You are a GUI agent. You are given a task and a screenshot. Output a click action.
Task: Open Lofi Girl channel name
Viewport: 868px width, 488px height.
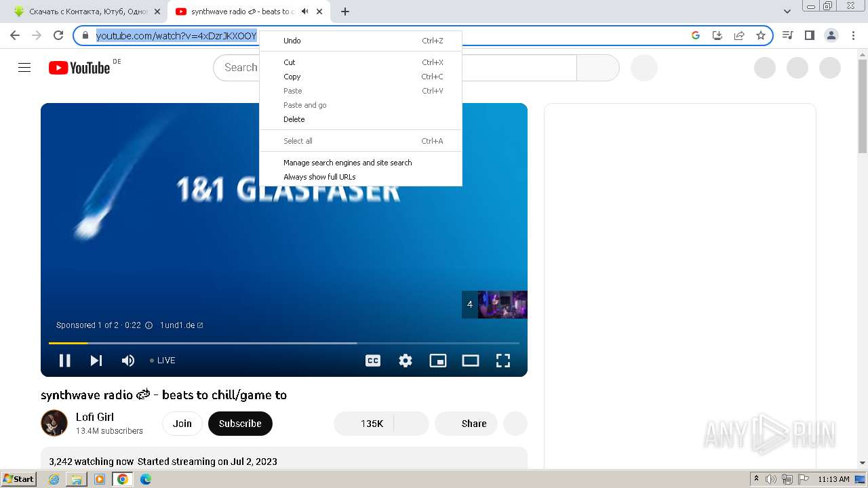95,417
